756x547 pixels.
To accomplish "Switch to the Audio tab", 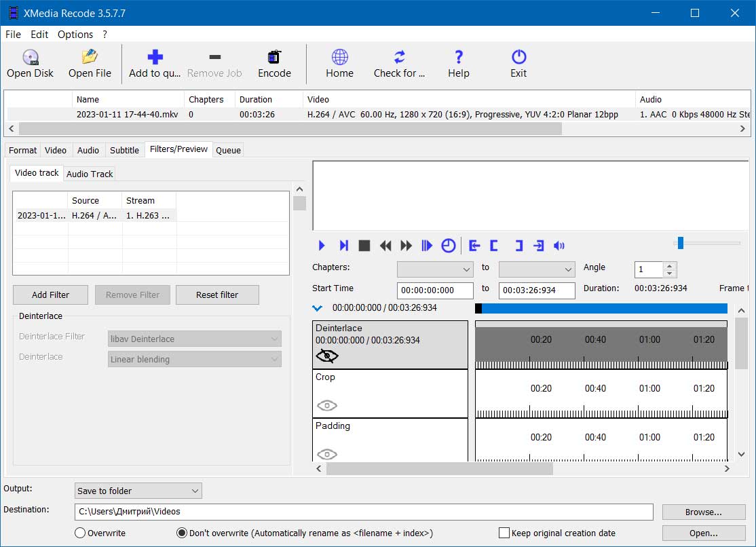I will [88, 150].
